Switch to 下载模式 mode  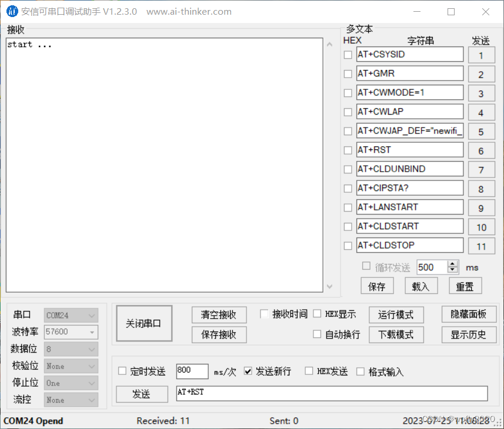[396, 334]
